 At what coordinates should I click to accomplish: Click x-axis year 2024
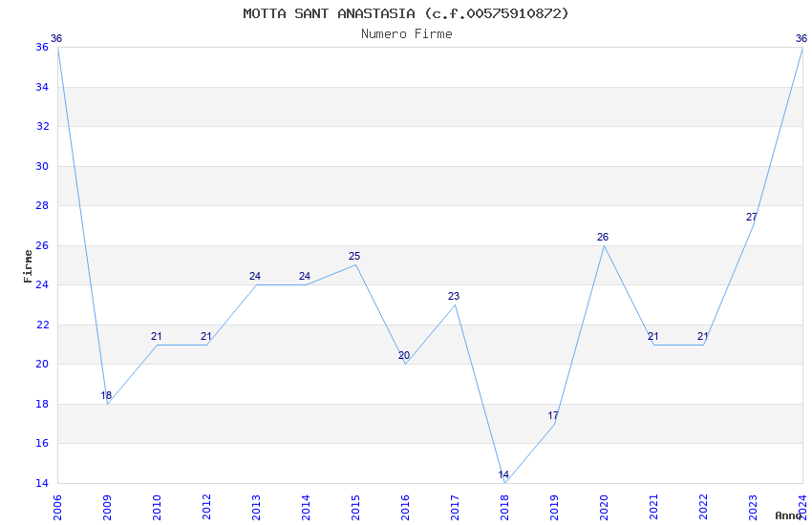point(803,507)
